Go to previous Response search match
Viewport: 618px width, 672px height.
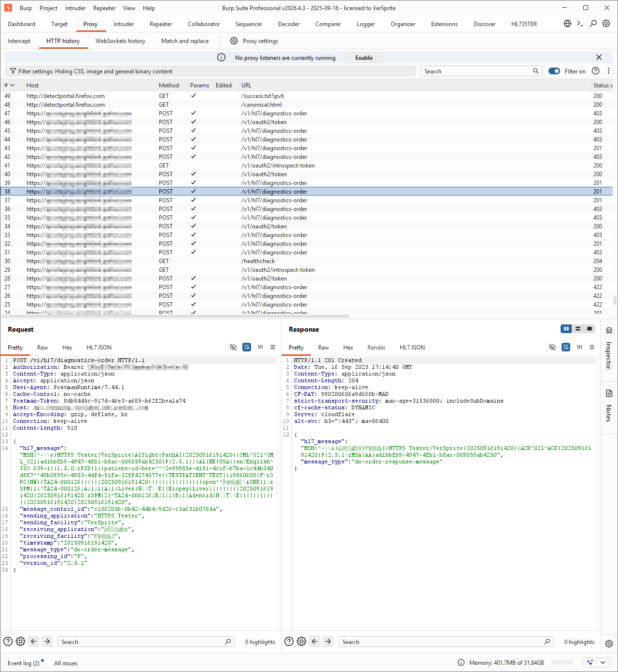click(x=314, y=642)
